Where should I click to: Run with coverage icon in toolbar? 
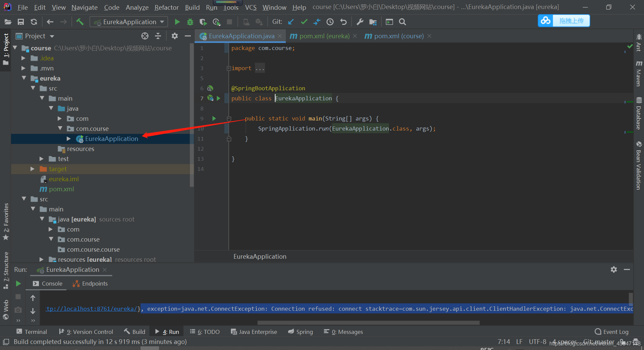203,22
